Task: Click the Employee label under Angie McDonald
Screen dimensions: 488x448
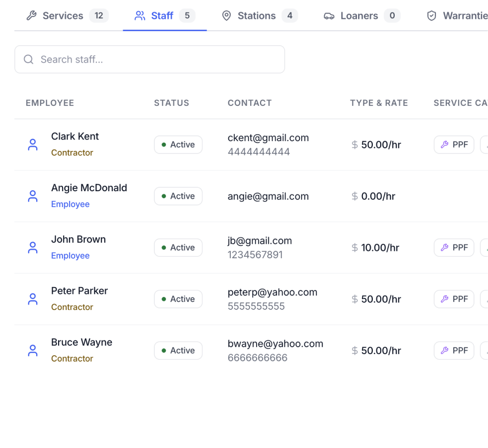Action: pos(70,204)
